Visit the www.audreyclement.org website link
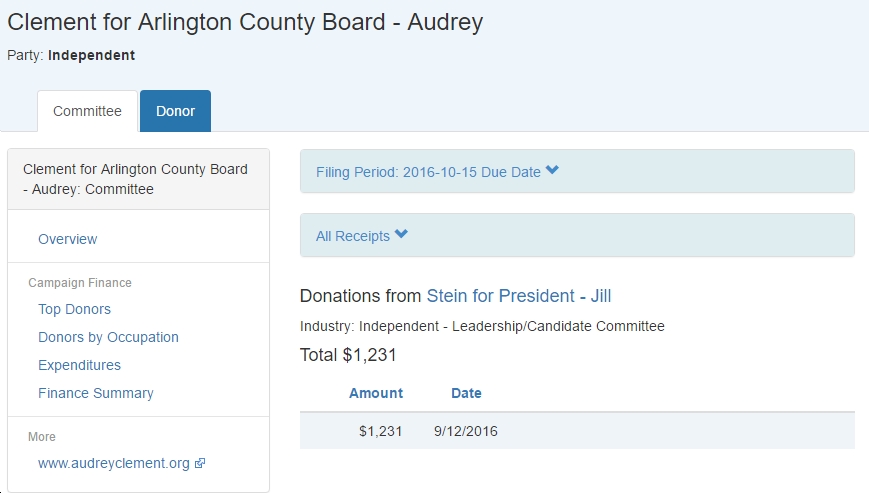Screen dimensions: 869x493 [114, 463]
